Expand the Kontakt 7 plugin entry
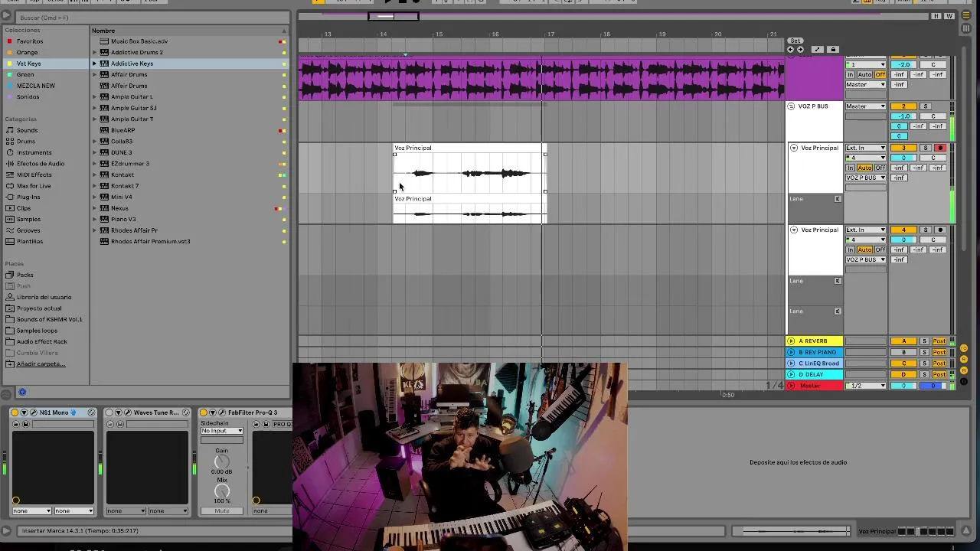The width and height of the screenshot is (980, 551). (x=95, y=186)
